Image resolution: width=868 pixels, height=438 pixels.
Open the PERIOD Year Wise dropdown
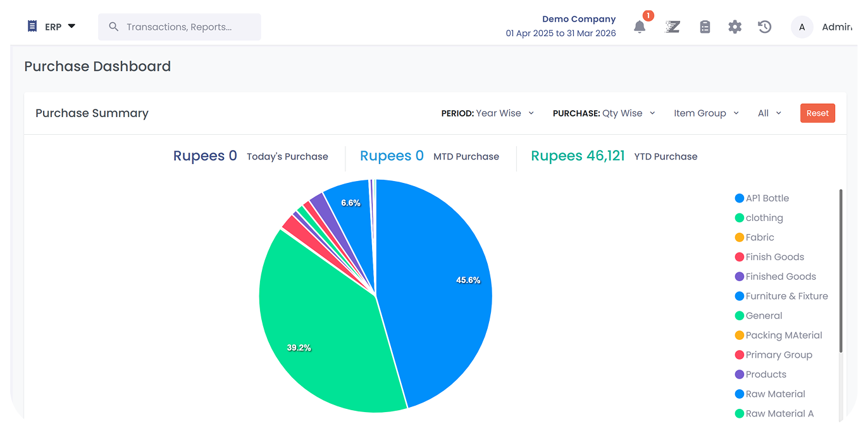point(488,113)
